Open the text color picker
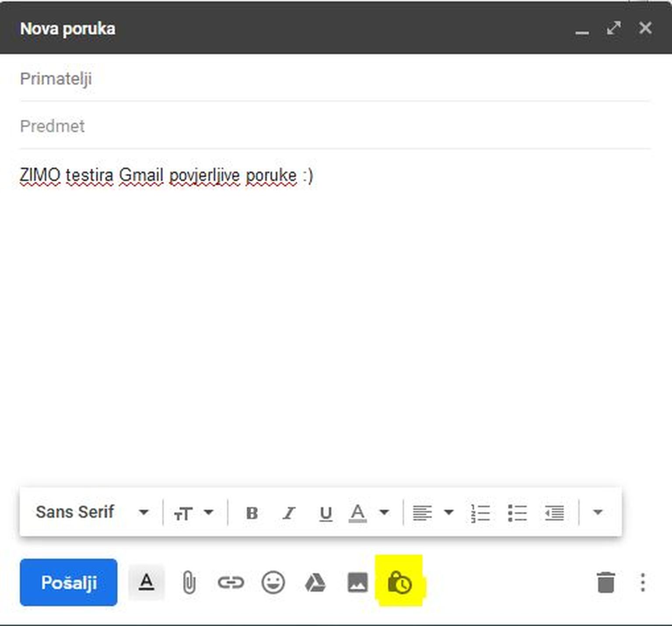 (x=357, y=513)
